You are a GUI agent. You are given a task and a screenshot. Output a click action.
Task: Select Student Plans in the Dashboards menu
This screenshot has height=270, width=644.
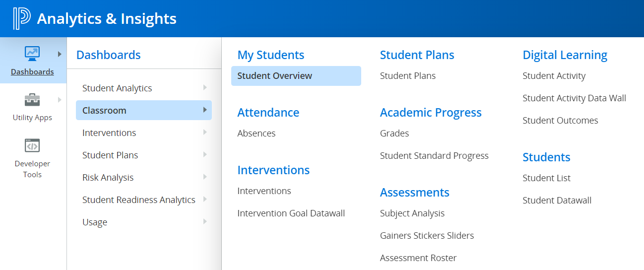point(110,155)
